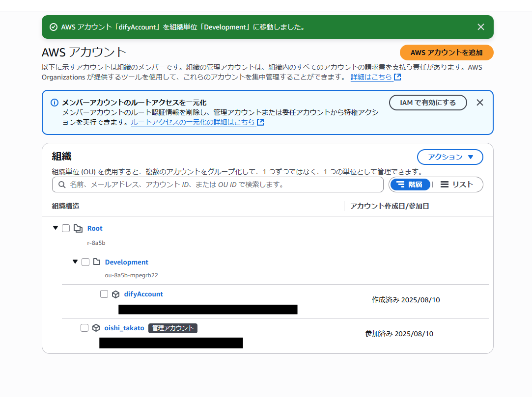
Task: Open the アクション dropdown menu
Action: pyautogui.click(x=450, y=157)
